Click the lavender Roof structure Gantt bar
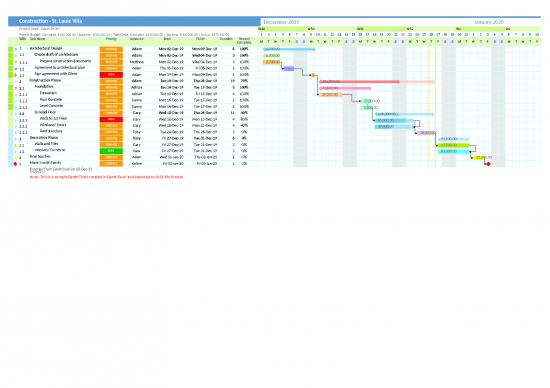This screenshot has height=388, width=550. point(426,133)
